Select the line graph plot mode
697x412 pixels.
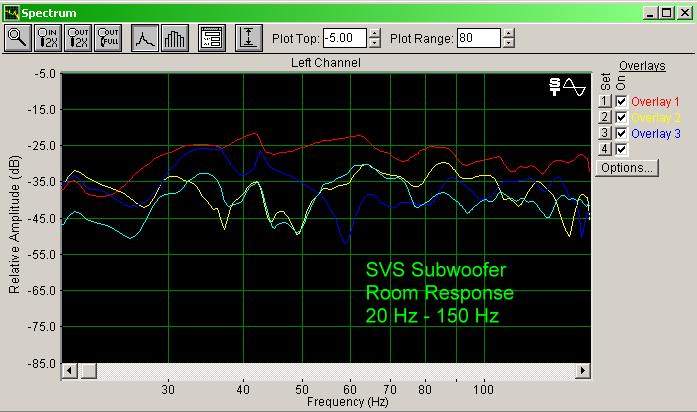[x=146, y=39]
